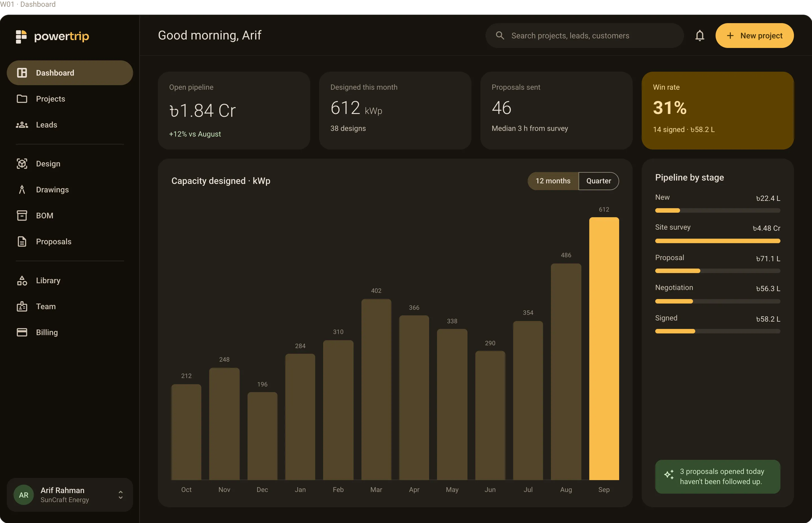812x523 pixels.
Task: Select the Drawings sidebar label
Action: click(52, 190)
